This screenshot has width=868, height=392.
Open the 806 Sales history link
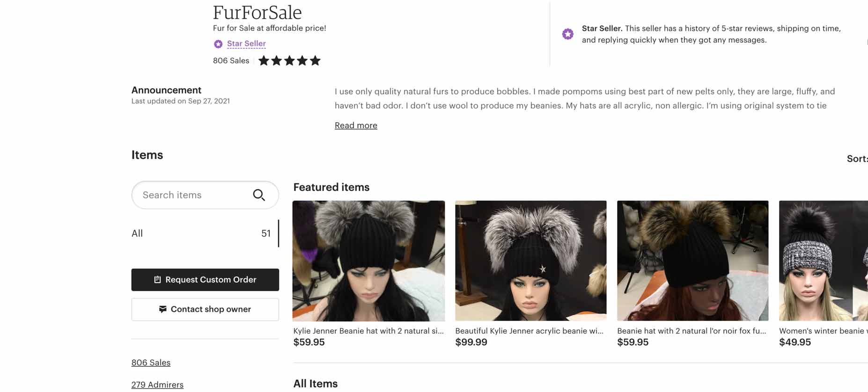[151, 362]
